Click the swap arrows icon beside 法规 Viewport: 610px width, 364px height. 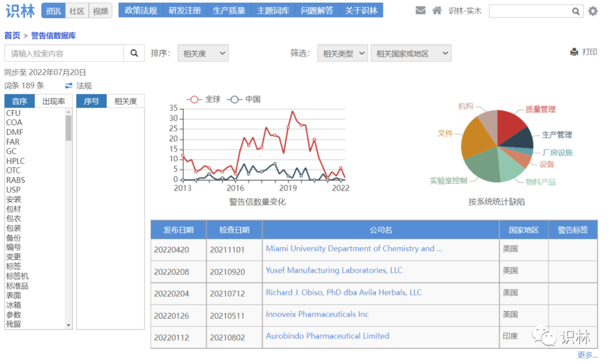pyautogui.click(x=69, y=86)
